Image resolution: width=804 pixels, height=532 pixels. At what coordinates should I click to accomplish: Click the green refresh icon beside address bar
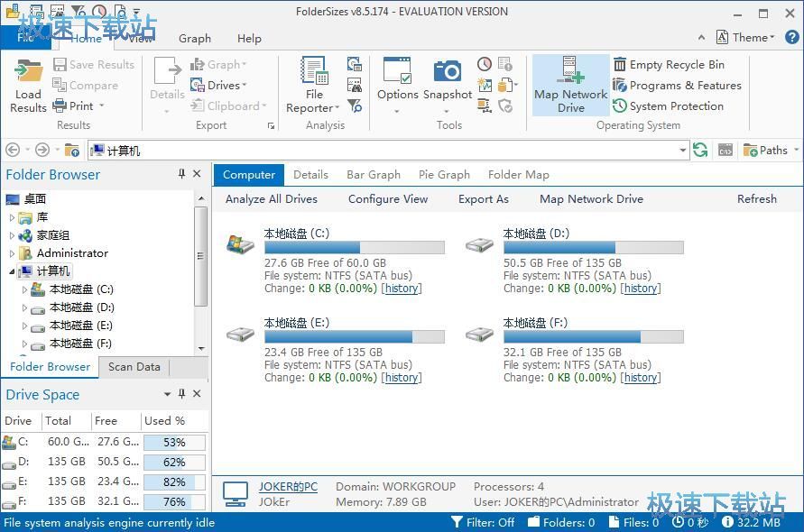point(700,151)
